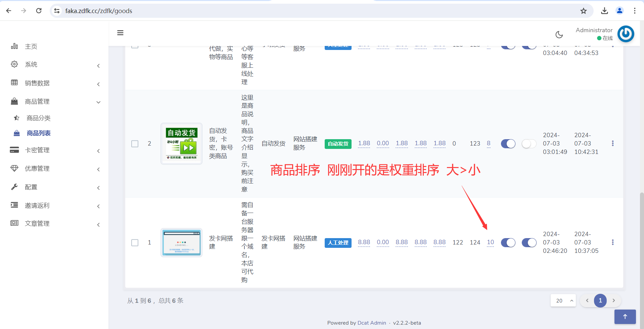Click blue 人工处理 type badge
Screen dimensions: 644x329
coord(338,243)
